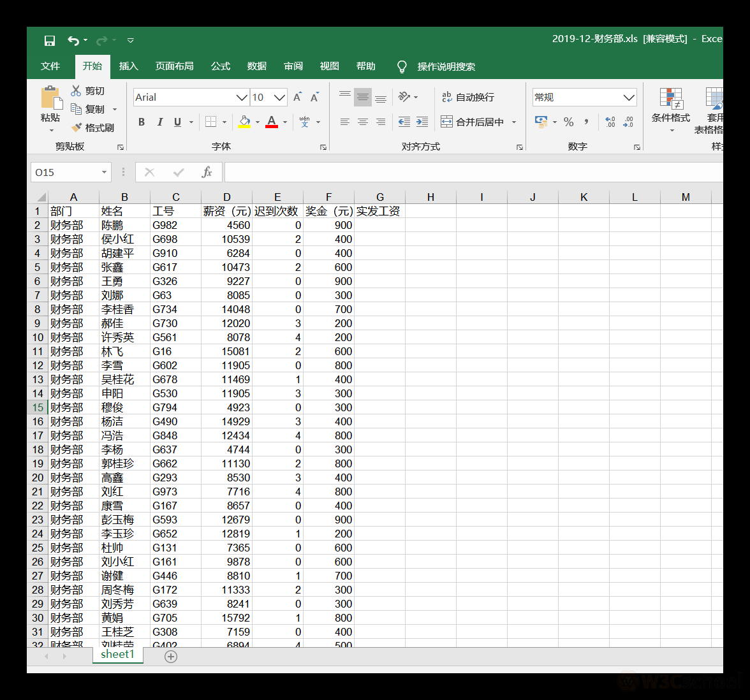Toggle middle vertical alignment
750x700 pixels.
362,97
